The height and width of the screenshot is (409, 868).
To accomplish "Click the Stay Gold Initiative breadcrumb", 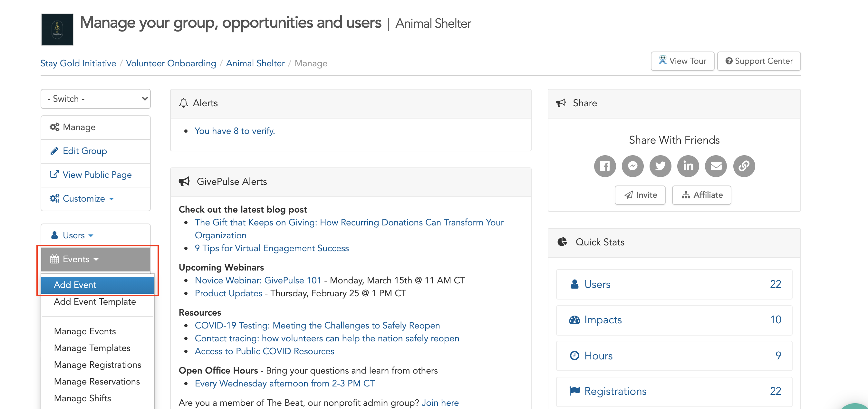I will (x=78, y=63).
